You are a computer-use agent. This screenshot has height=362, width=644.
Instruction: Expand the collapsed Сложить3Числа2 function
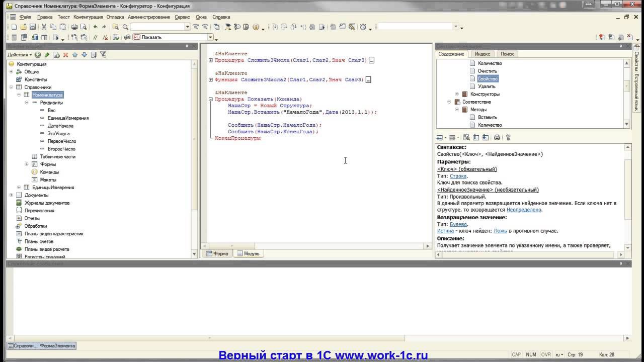point(211,79)
